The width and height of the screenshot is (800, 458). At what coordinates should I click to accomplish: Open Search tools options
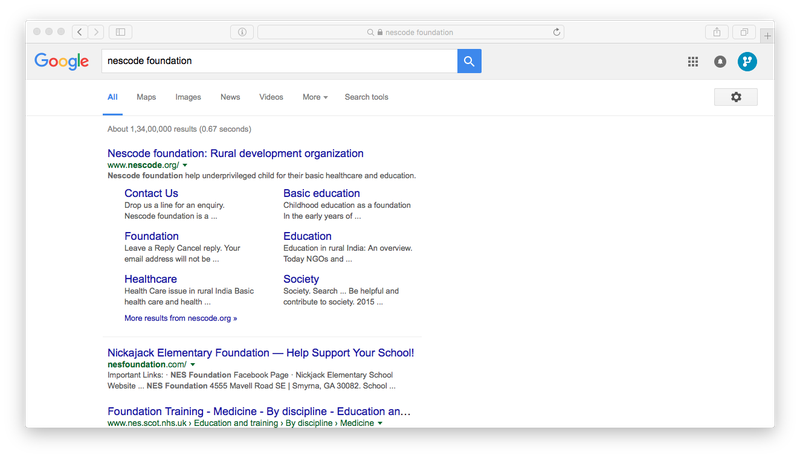click(x=366, y=97)
